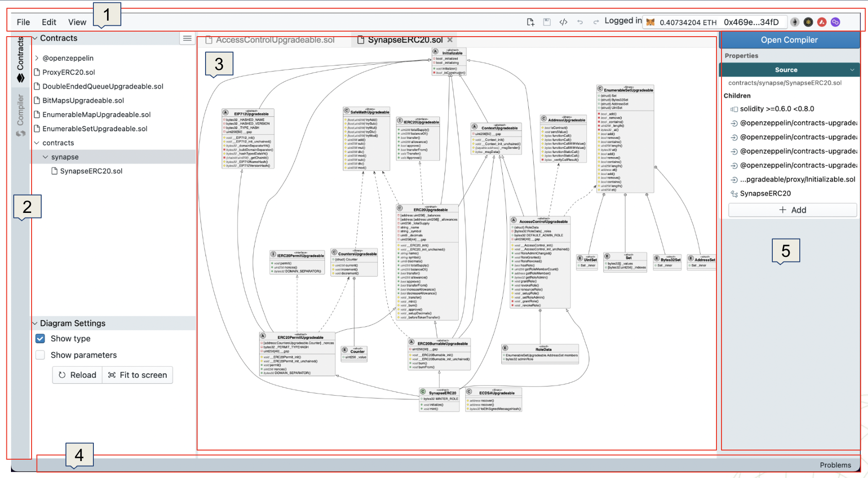
Task: Open DoubleEndedQueueUpgradeable.sol file
Action: [103, 87]
